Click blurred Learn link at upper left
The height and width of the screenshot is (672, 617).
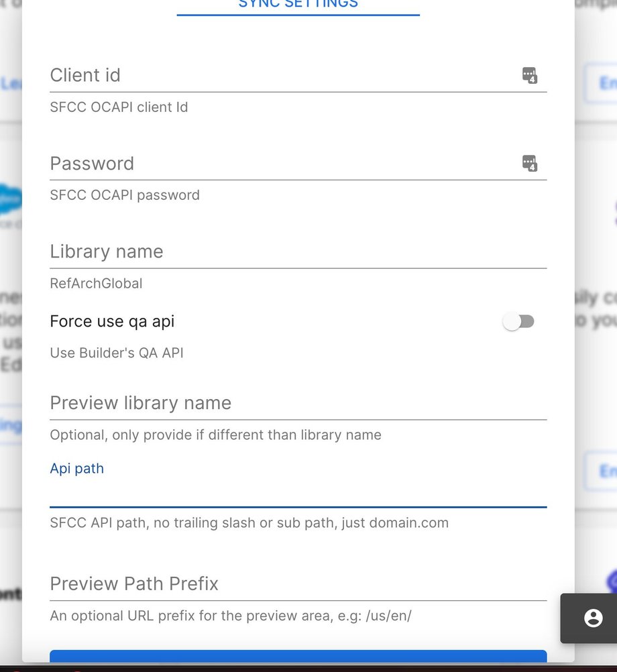(x=10, y=84)
